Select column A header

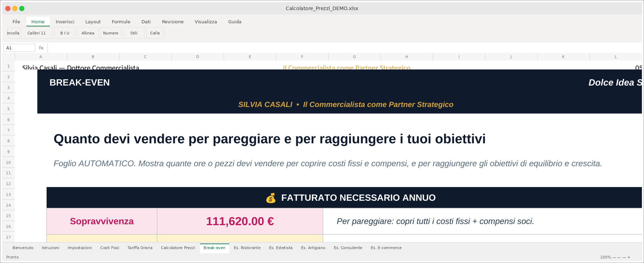[x=41, y=57]
